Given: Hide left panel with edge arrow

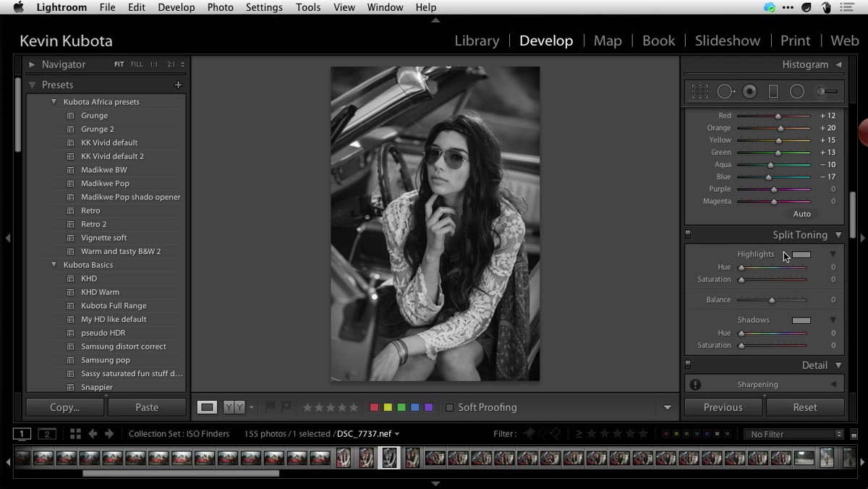Looking at the screenshot, I should click(x=8, y=237).
